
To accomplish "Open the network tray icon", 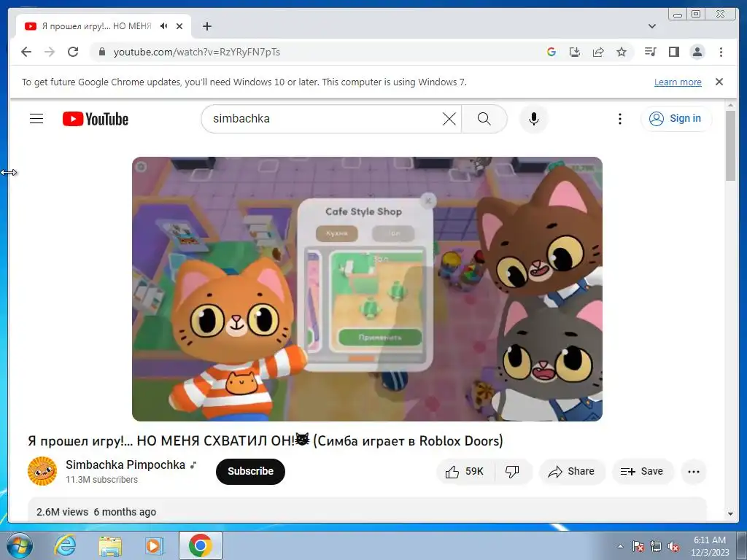I will [x=656, y=546].
